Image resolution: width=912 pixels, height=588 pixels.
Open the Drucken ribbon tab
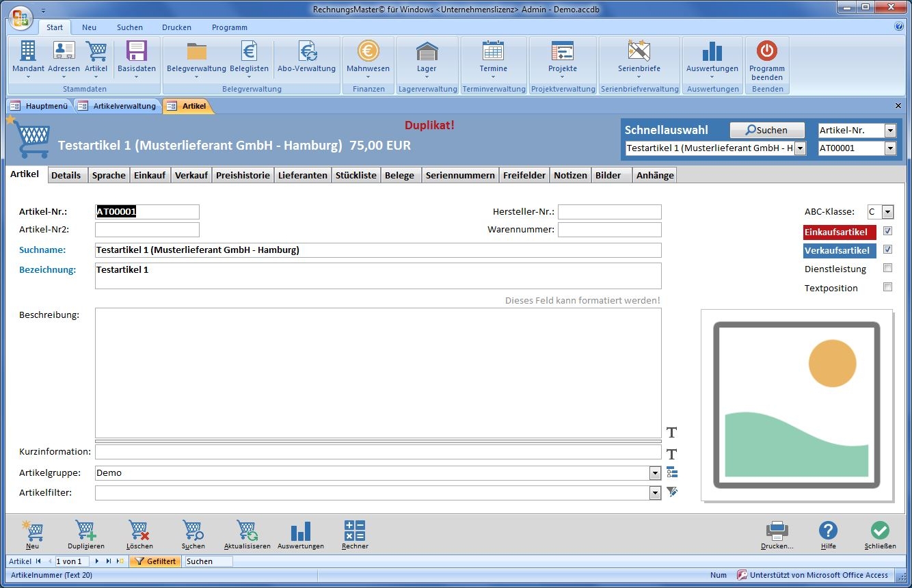176,27
